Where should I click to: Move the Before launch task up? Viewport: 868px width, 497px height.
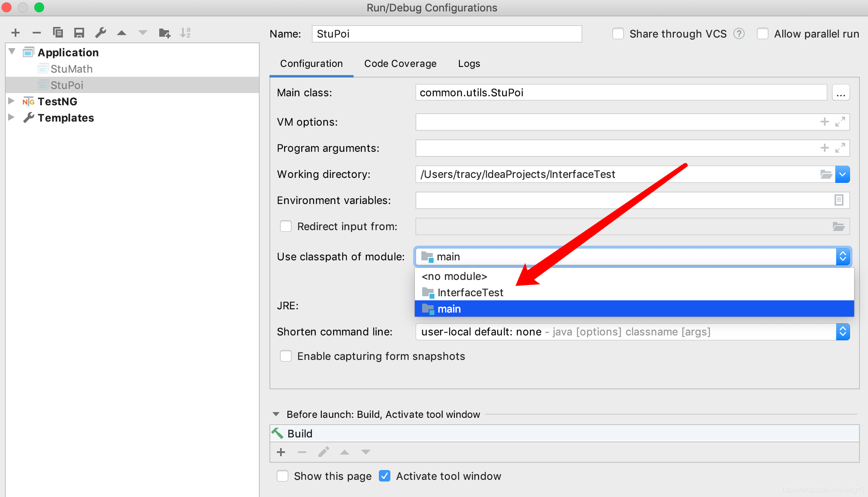345,452
